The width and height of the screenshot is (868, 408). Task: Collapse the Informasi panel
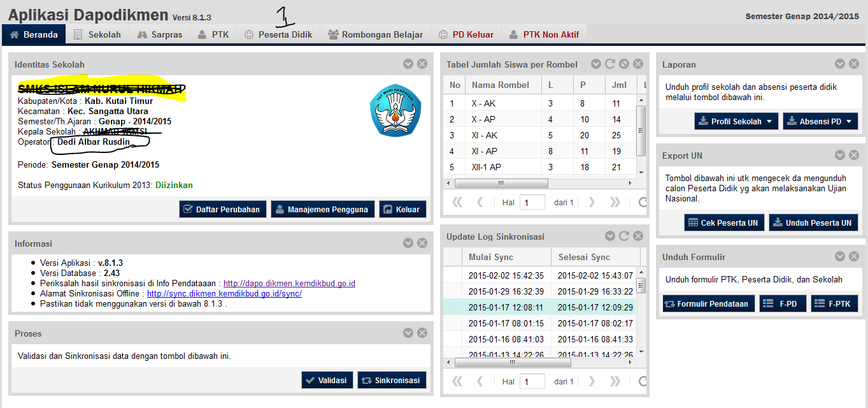click(x=408, y=243)
